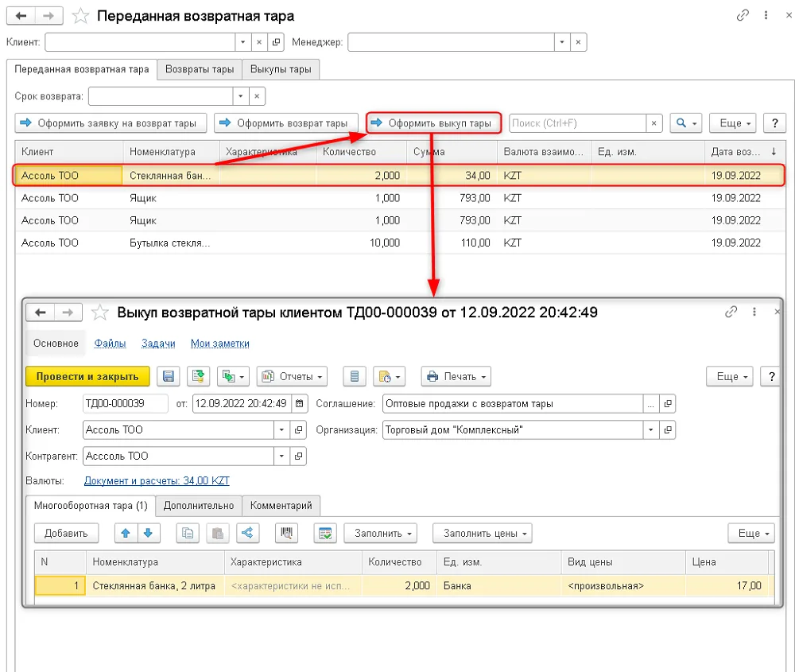Click the copy rows icon next to the arrows
The width and height of the screenshot is (795, 672).
188,533
